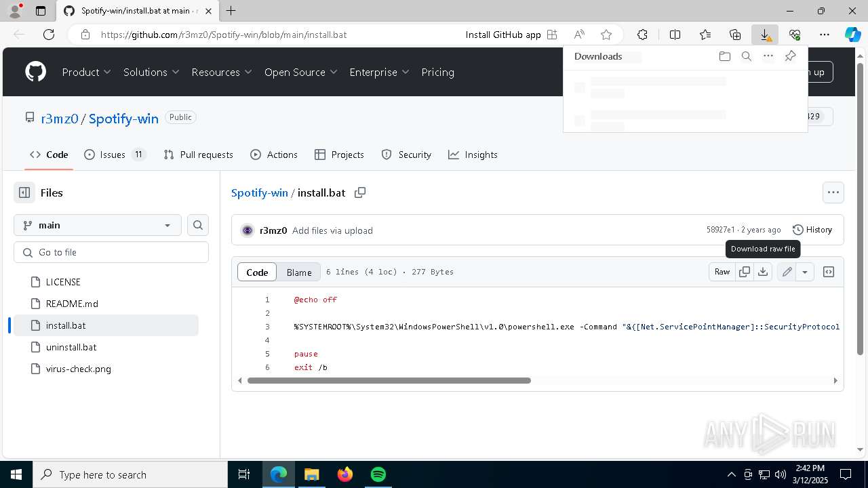
Task: Click the Install GitHub app icon
Action: [552, 35]
